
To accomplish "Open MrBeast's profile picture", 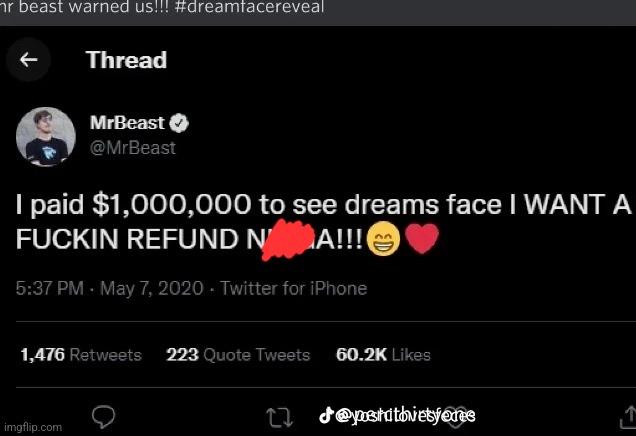I will [45, 136].
